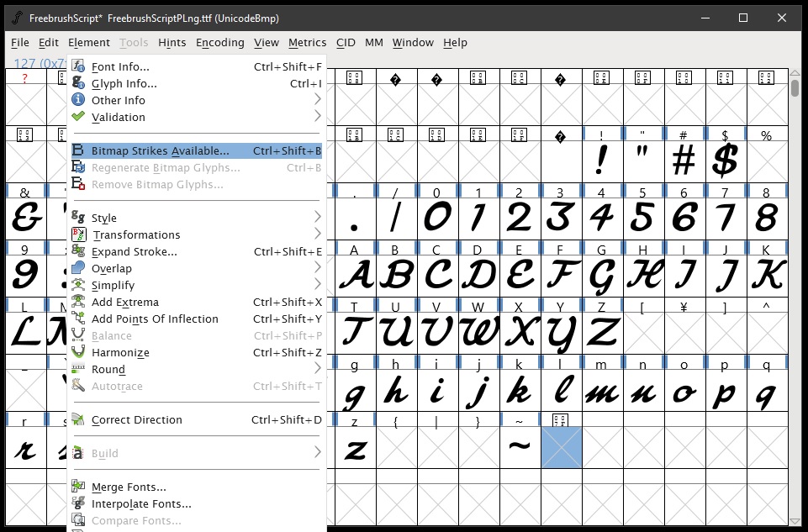Open the Metrics menu
The height and width of the screenshot is (532, 808).
(307, 42)
